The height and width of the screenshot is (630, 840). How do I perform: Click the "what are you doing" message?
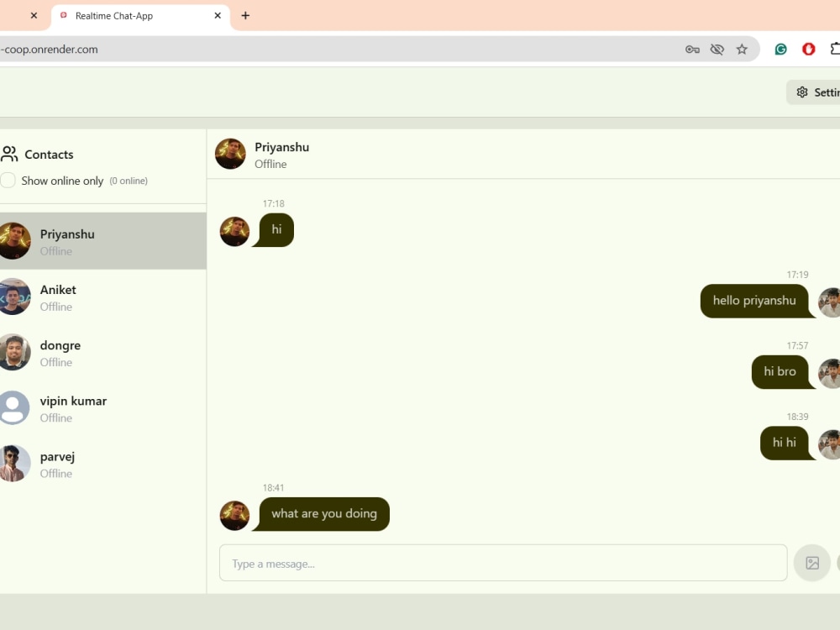(x=323, y=514)
